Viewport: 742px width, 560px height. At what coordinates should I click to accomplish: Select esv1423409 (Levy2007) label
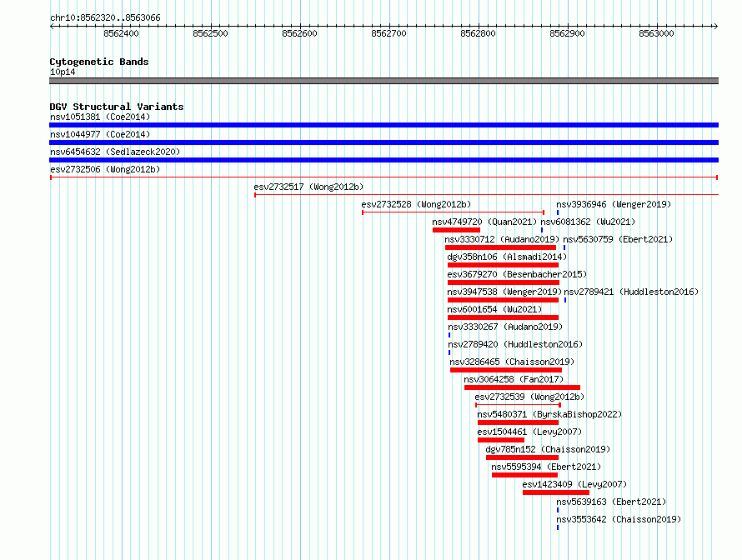(574, 484)
